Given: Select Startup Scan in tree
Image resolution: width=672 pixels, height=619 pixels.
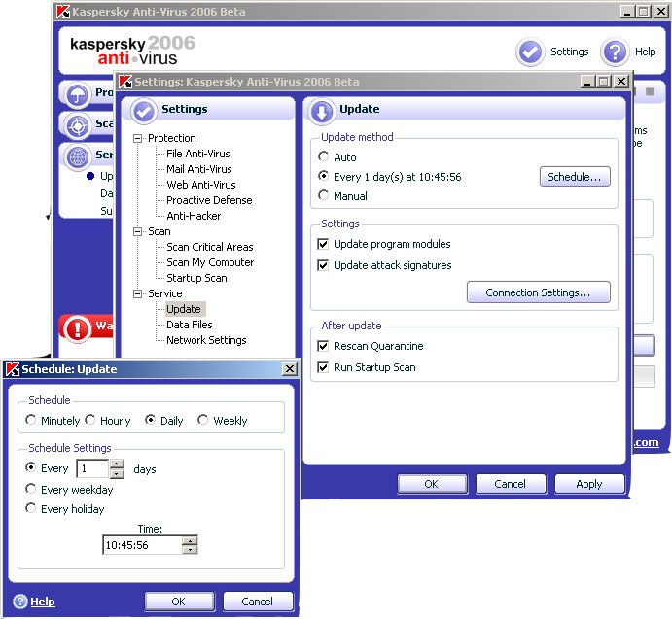Looking at the screenshot, I should tap(196, 279).
